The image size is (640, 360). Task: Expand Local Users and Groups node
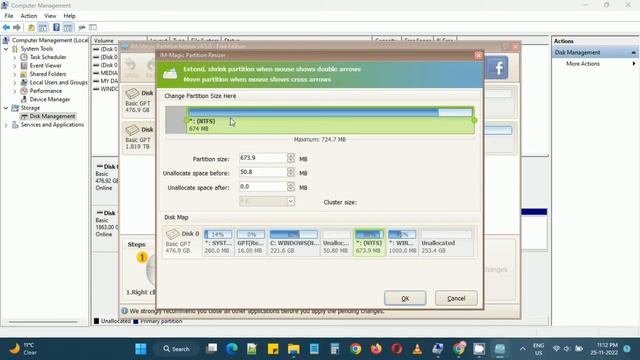point(15,83)
